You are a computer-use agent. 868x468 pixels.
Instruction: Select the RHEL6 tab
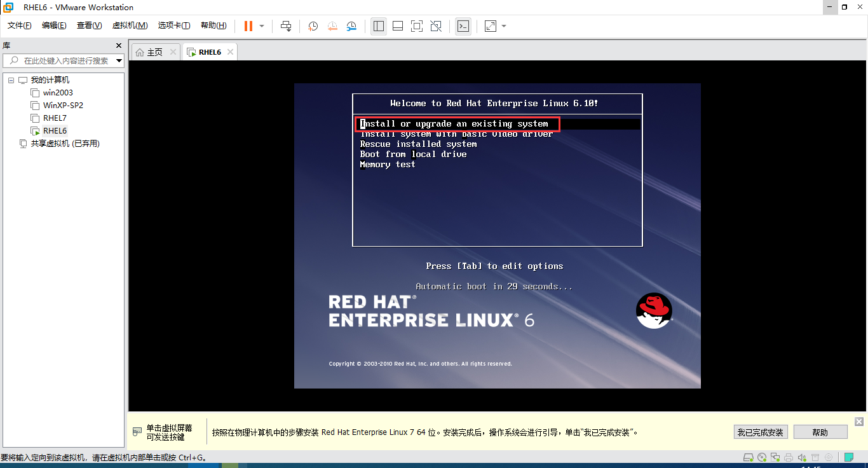[x=210, y=52]
